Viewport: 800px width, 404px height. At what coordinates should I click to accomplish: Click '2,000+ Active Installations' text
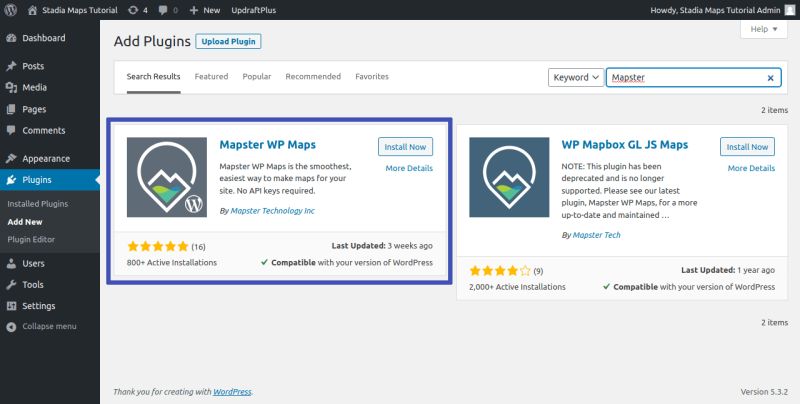coord(517,287)
